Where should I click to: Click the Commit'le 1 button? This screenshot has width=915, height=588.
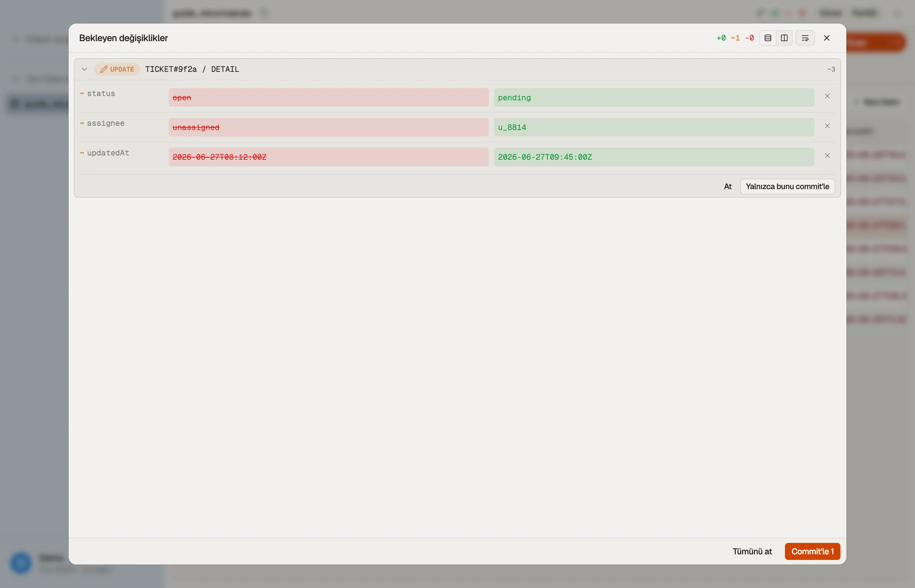click(812, 551)
